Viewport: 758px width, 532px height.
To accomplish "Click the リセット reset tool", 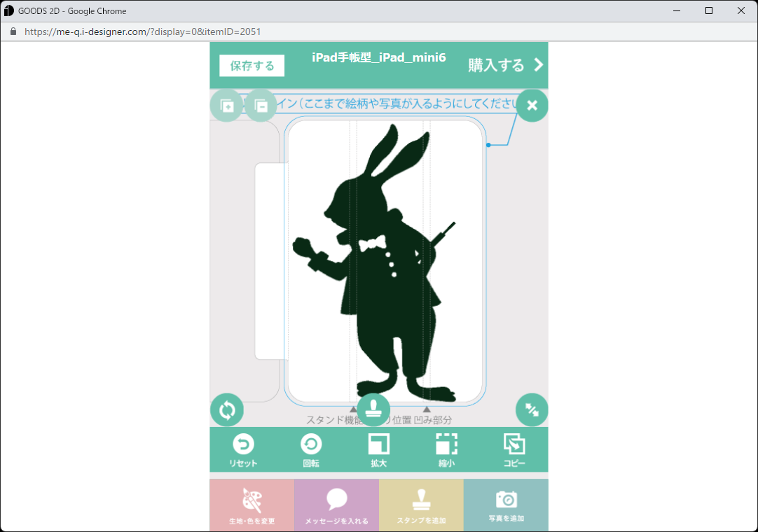I will click(x=243, y=450).
